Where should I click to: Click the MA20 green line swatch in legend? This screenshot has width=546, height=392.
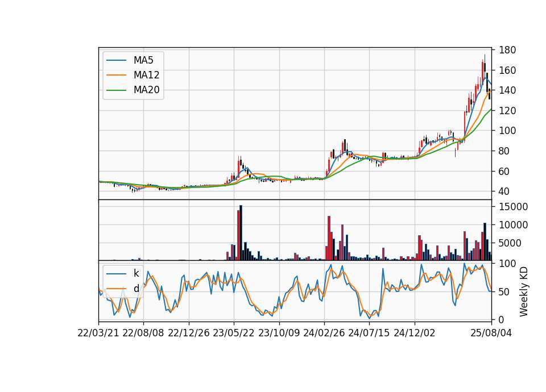(116, 90)
